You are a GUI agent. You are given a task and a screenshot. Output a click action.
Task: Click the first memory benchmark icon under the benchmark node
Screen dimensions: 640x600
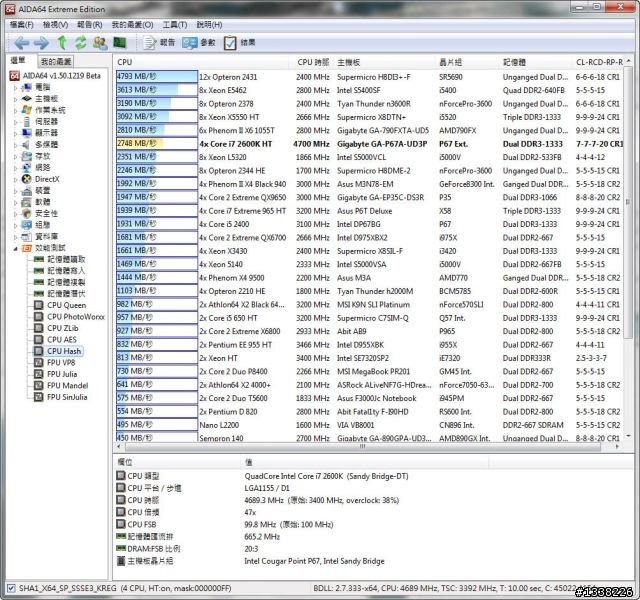pyautogui.click(x=39, y=259)
